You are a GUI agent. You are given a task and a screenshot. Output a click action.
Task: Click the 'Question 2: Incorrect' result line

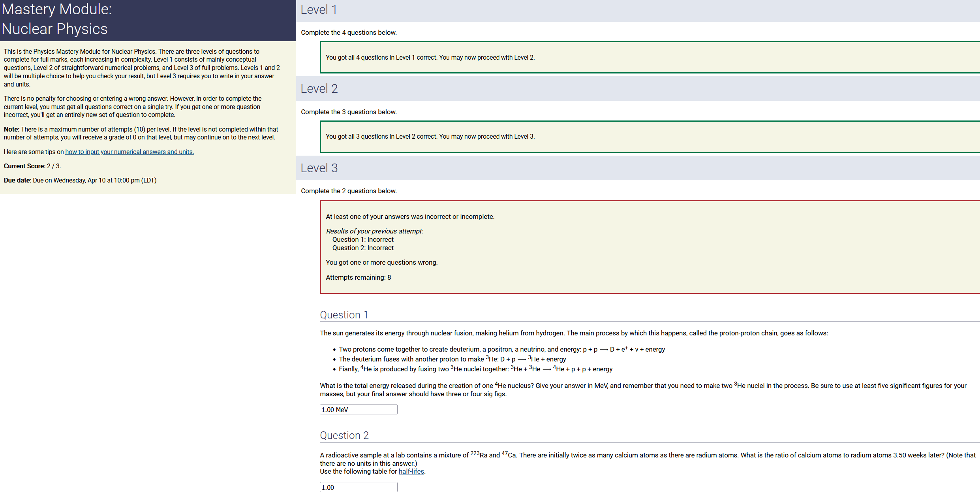362,248
